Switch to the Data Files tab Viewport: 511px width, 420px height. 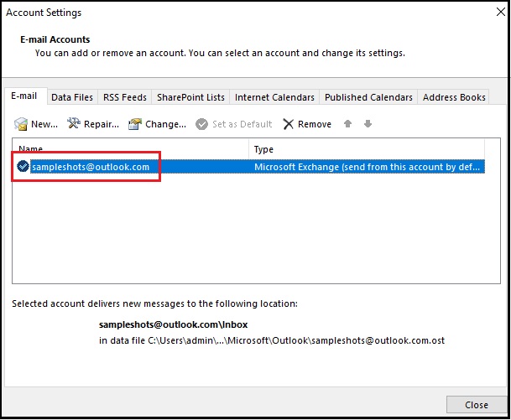point(72,97)
